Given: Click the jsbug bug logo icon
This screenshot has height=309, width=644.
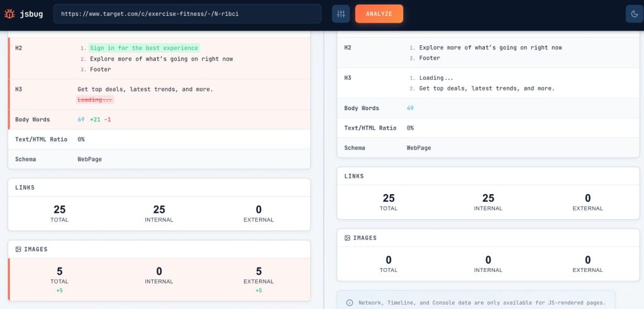Looking at the screenshot, I should [x=9, y=14].
